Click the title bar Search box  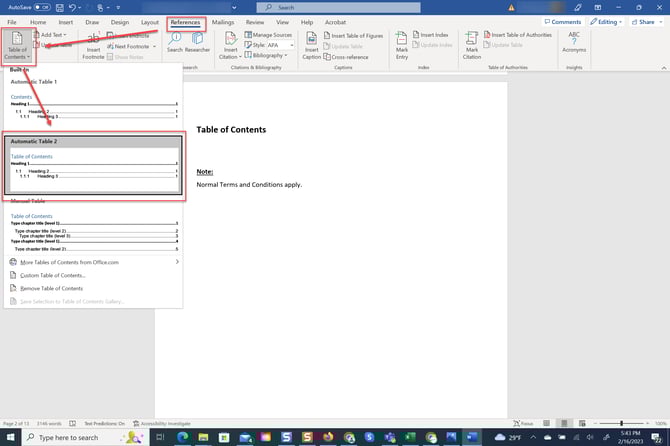coord(338,7)
